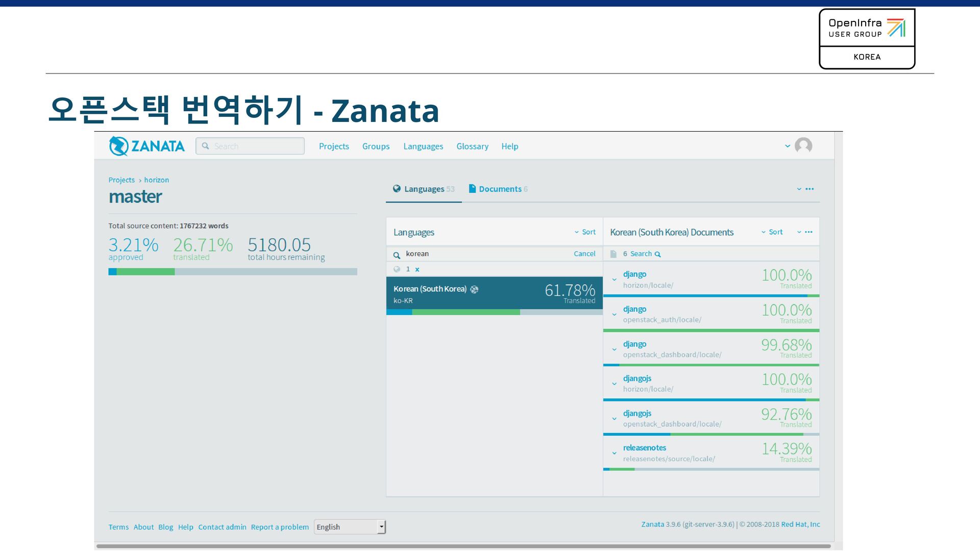Click the globe icon on Languages tab
Screen dimensions: 980x551
[x=397, y=189]
